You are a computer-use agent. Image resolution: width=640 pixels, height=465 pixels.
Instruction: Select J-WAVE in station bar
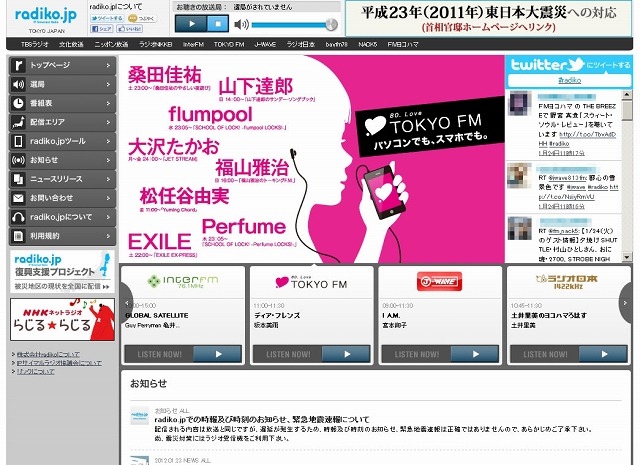[x=265, y=44]
